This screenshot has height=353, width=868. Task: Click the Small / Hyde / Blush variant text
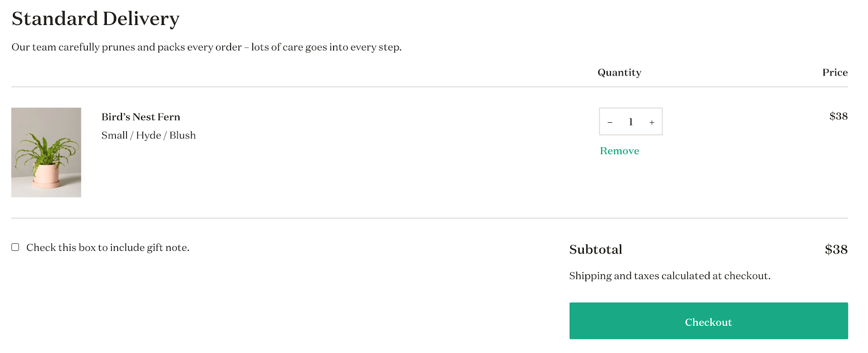(x=149, y=135)
